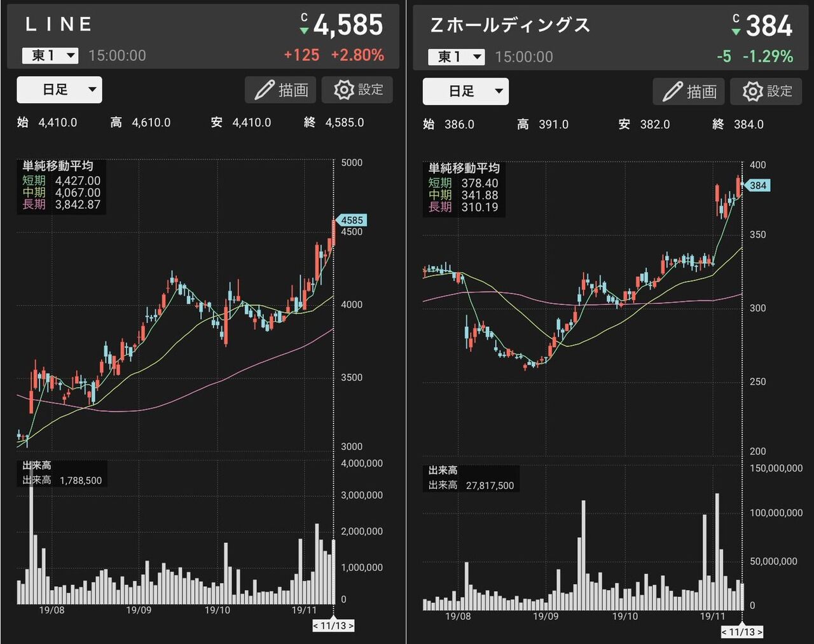
Task: Click the 出来高 1,788,500 volume readout
Action: tap(62, 480)
